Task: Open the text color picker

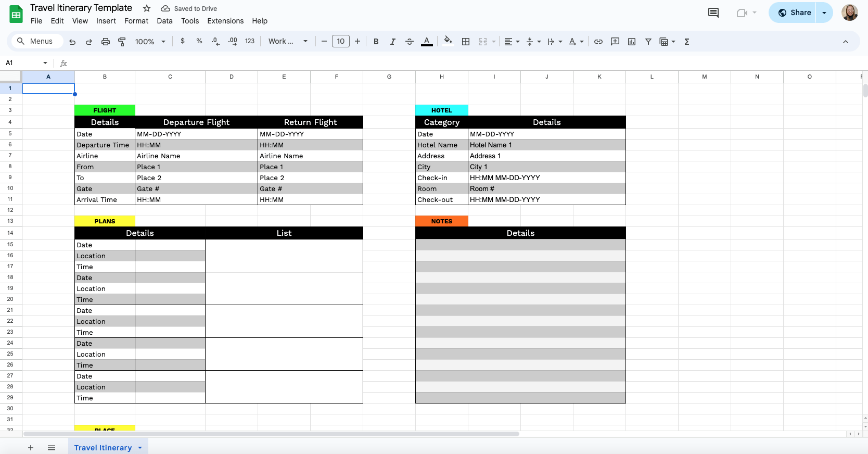Action: pyautogui.click(x=427, y=41)
